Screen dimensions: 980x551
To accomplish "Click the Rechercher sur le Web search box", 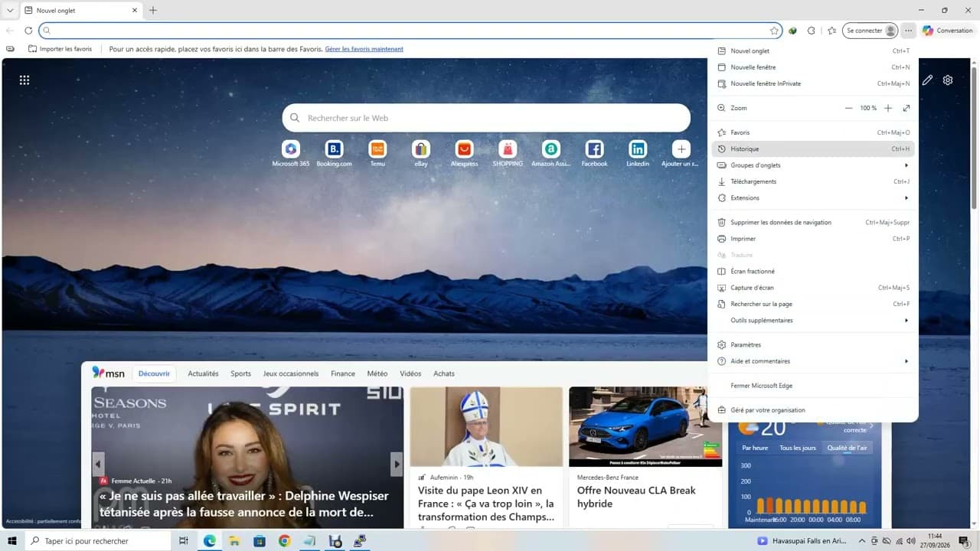I will click(486, 118).
